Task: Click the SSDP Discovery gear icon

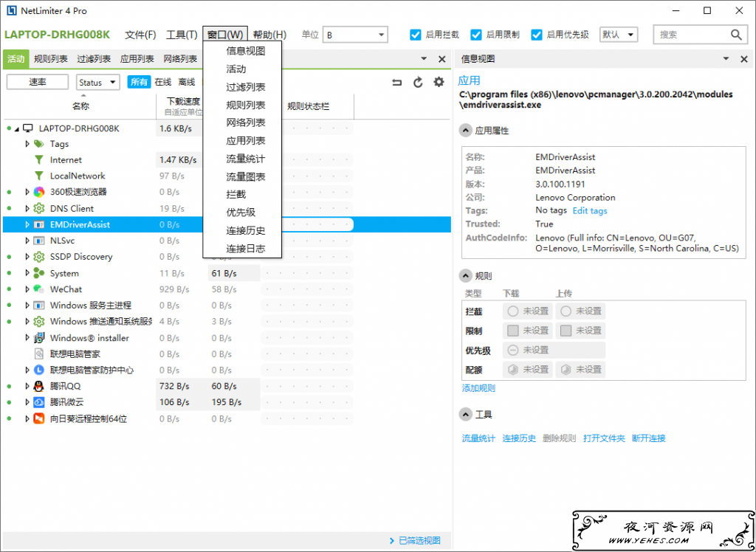Action: point(39,257)
